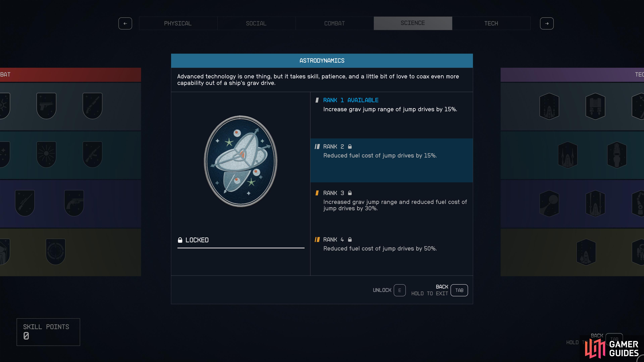This screenshot has height=362, width=644.
Task: Click the Back TAB key button
Action: 459,290
